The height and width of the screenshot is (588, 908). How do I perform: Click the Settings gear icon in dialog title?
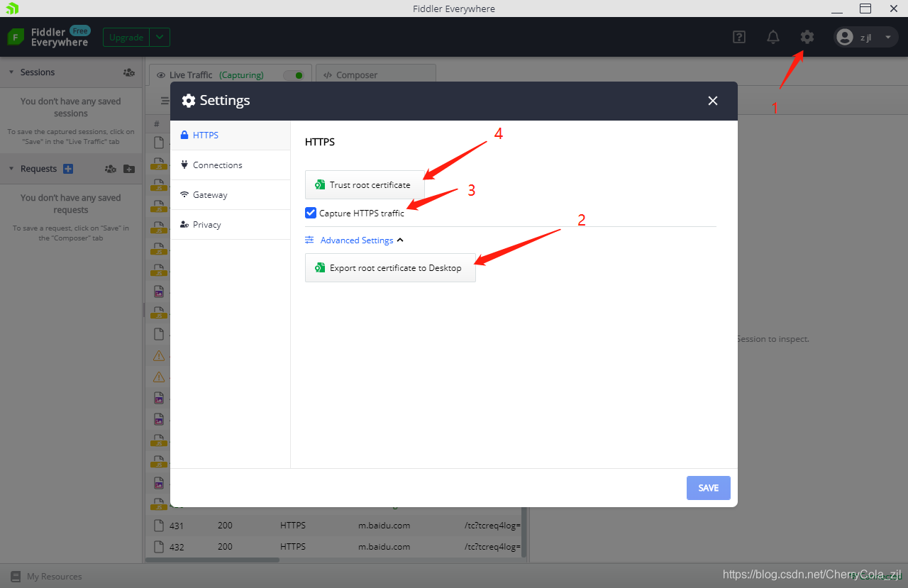(189, 101)
